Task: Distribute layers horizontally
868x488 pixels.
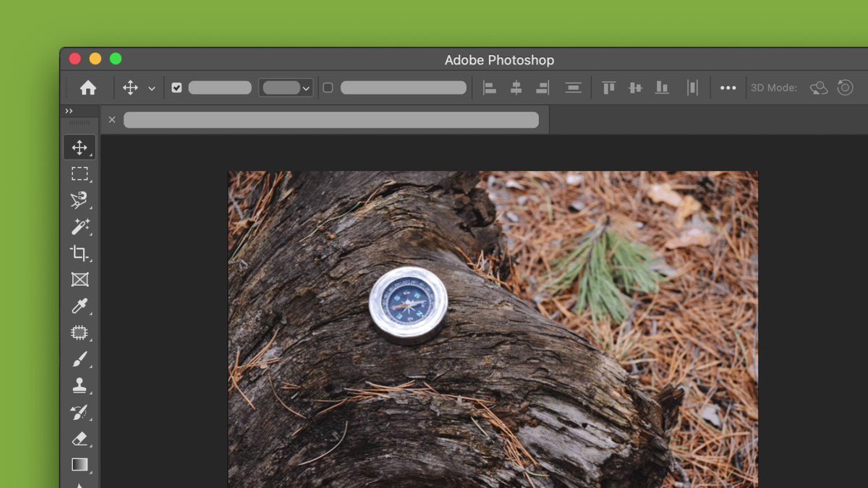Action: coord(692,87)
